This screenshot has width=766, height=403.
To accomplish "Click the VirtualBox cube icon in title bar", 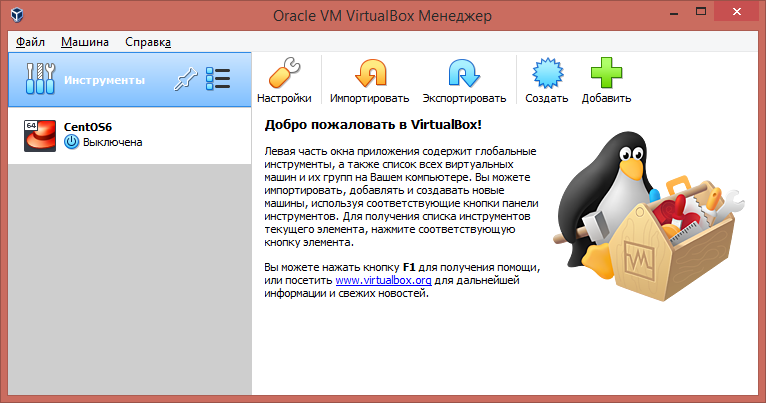I will (17, 15).
